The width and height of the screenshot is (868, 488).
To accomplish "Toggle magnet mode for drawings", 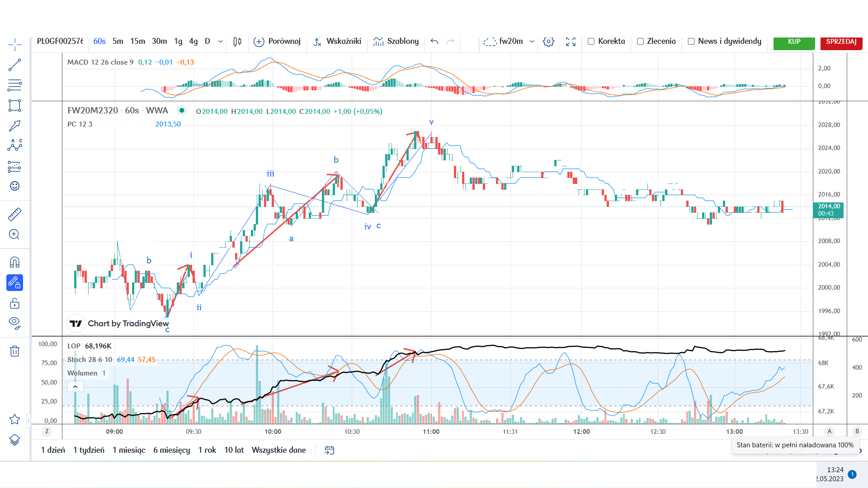I will point(14,262).
